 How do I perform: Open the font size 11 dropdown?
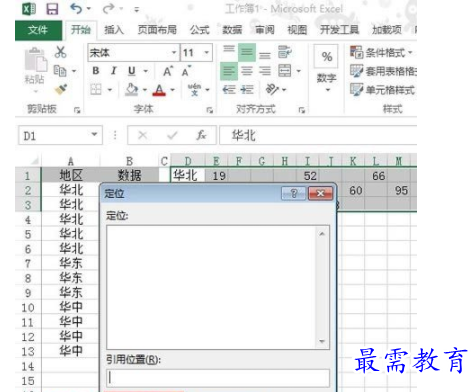206,53
